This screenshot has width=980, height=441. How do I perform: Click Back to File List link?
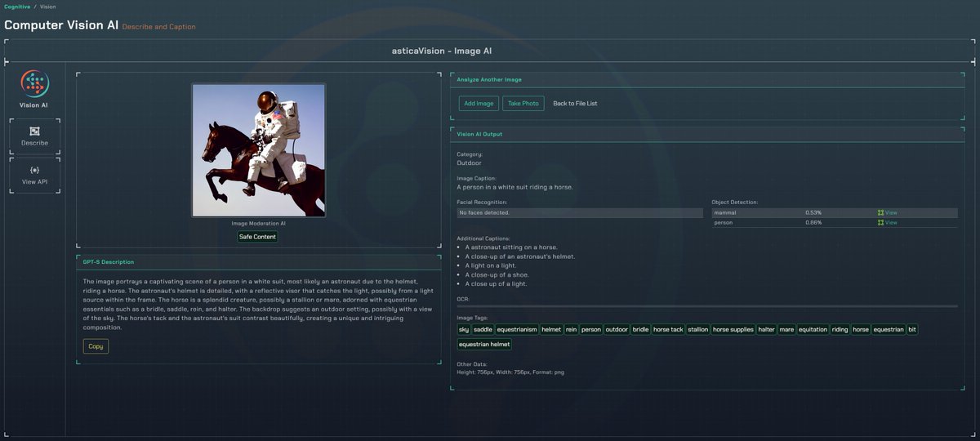pyautogui.click(x=575, y=104)
